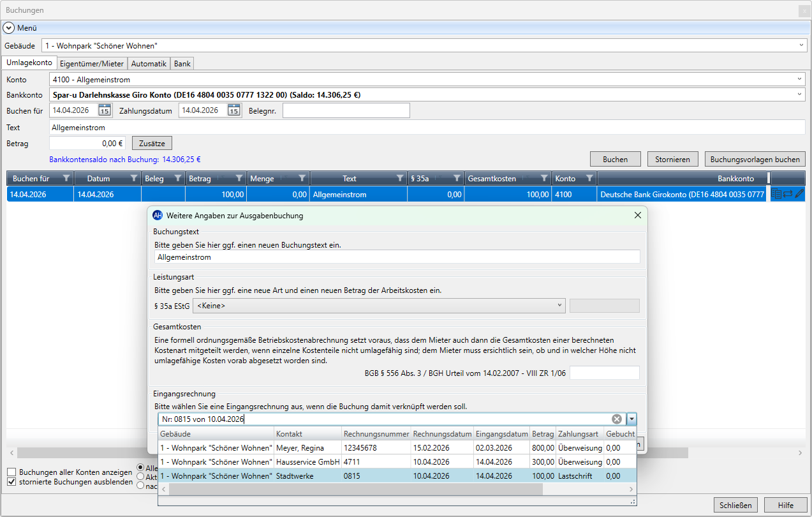Click Deutsche Bank Girokonto cell in booking row
Screen dimensions: 812x517
pyautogui.click(x=682, y=194)
